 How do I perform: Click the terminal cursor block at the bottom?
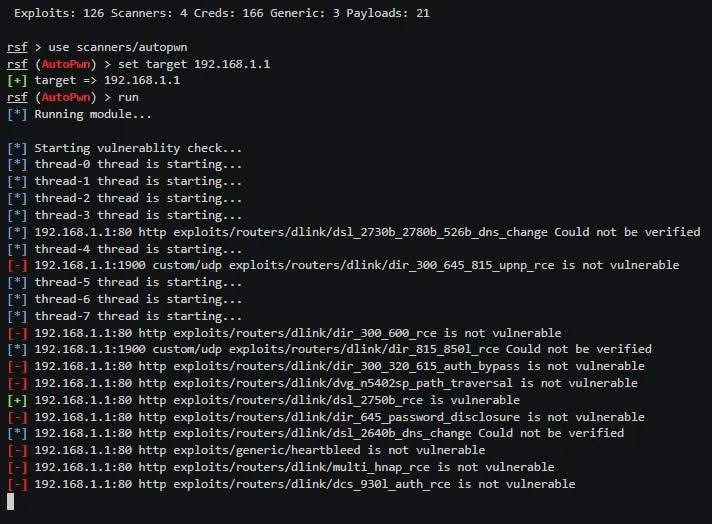tap(10, 501)
